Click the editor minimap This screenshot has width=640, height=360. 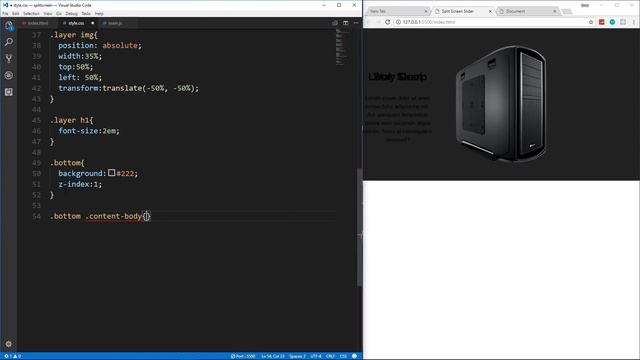(341, 47)
